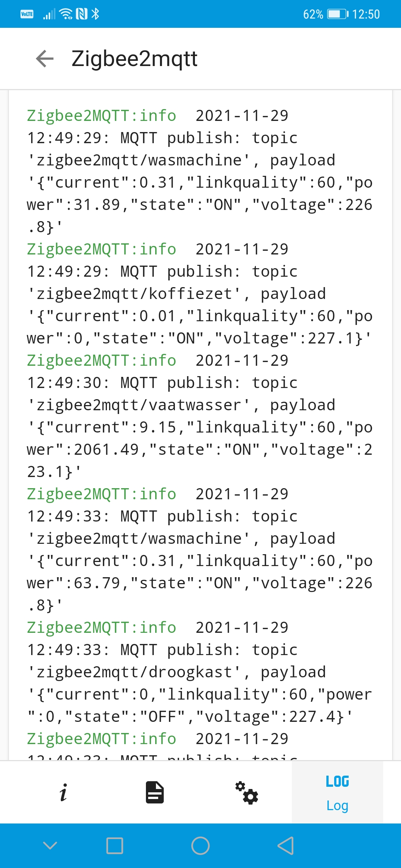This screenshot has width=401, height=868.
Task: Tap the Wi-Fi status icon
Action: [x=66, y=14]
